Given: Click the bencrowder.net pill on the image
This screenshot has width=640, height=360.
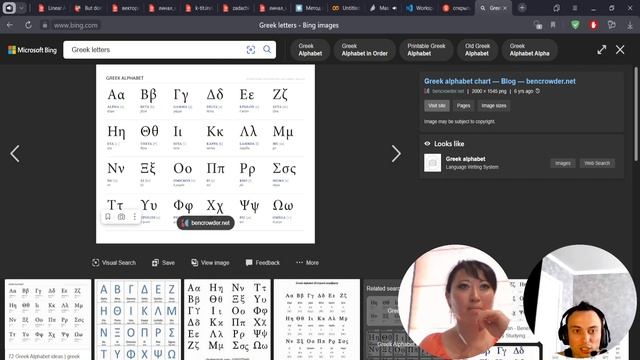Looking at the screenshot, I should coord(206,223).
